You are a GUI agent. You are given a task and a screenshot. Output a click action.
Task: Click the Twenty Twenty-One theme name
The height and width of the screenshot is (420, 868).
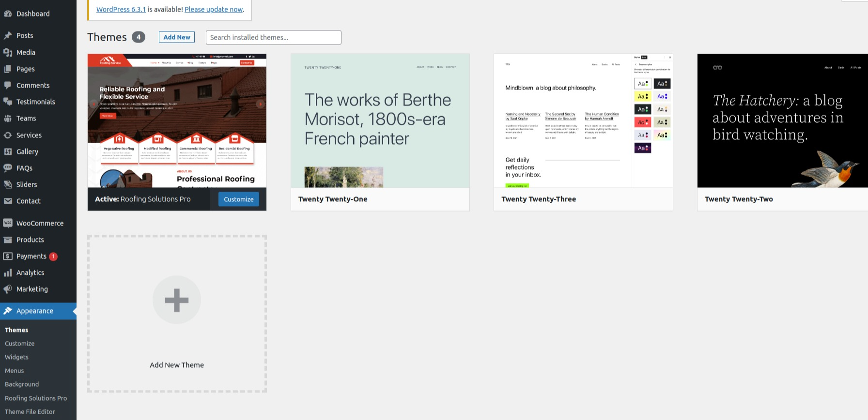[x=333, y=199]
